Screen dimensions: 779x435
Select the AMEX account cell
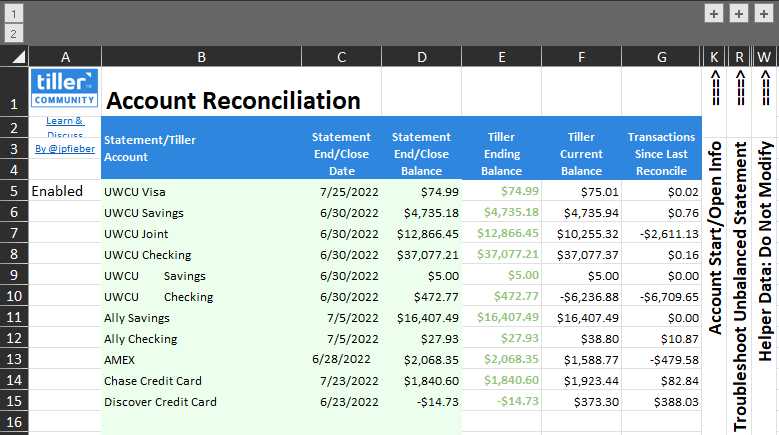tap(201, 360)
